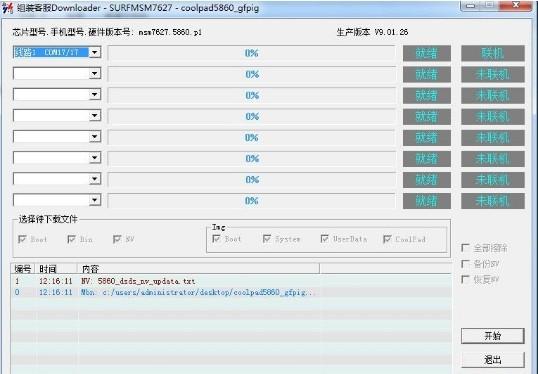
Task: Click the 未联机 button in the second row
Action: click(493, 74)
